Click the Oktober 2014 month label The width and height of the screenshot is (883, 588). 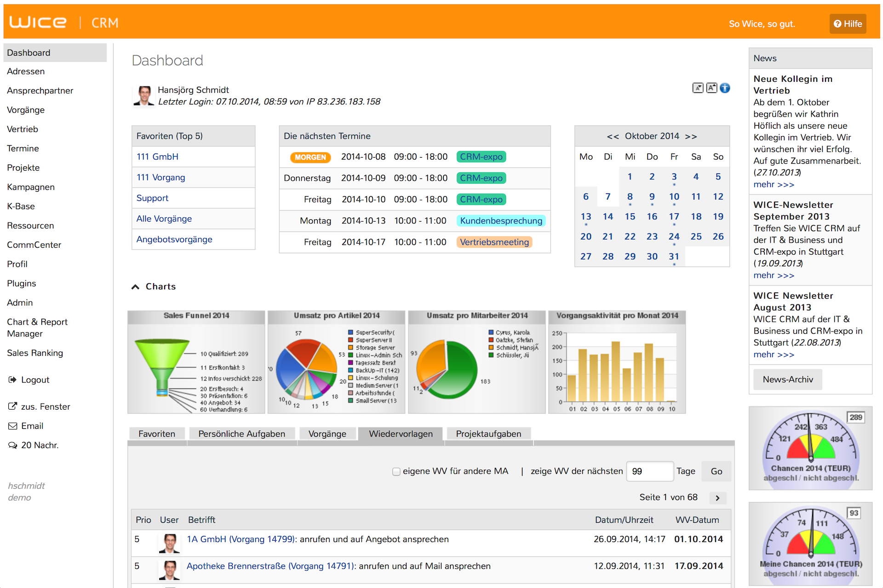652,136
